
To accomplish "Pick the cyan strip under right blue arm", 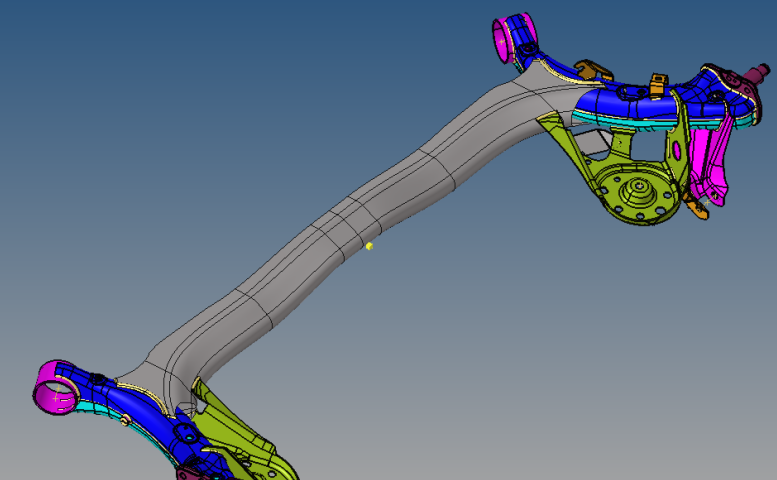I will 620,127.
